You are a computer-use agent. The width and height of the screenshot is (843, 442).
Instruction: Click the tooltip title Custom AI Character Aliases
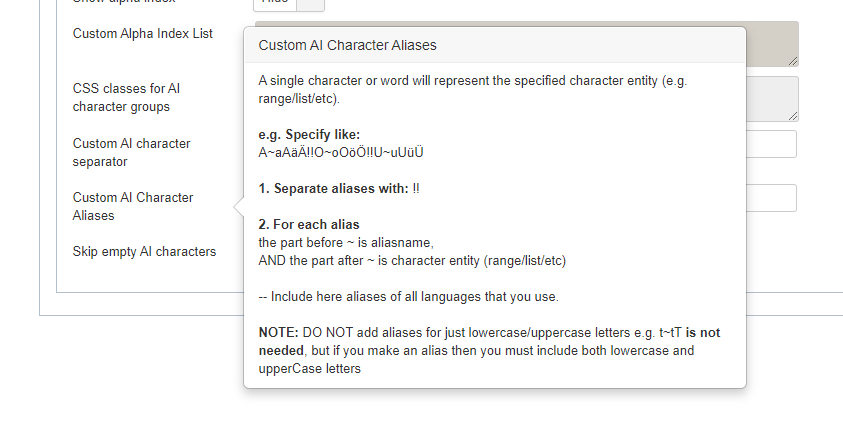point(347,45)
